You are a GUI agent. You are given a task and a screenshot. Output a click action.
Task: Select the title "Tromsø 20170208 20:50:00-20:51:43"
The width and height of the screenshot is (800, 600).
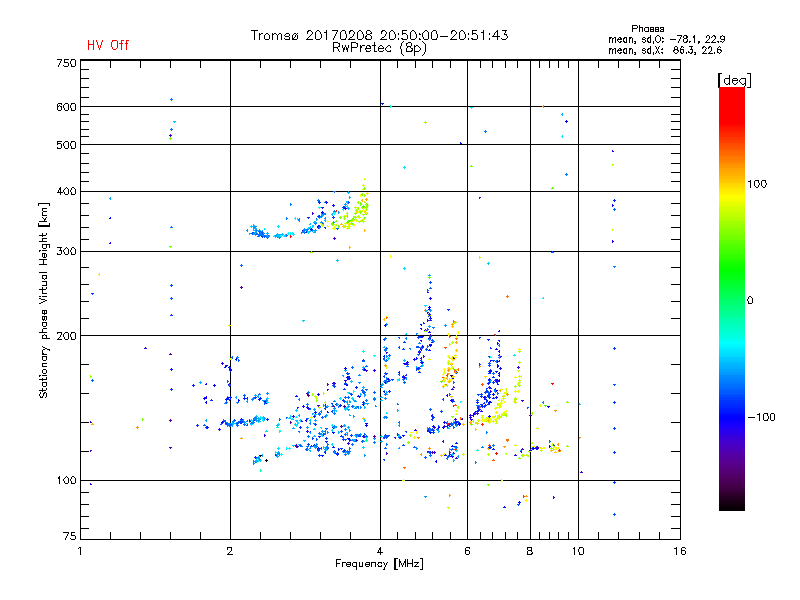379,35
